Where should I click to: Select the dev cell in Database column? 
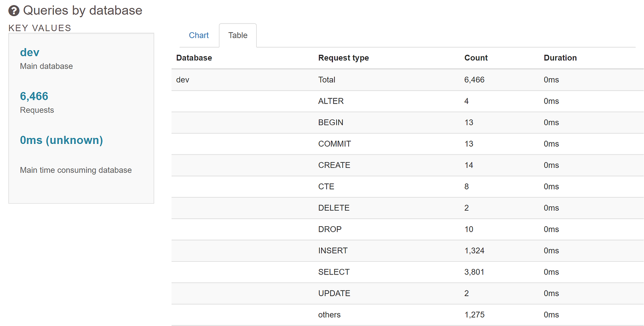(x=183, y=80)
